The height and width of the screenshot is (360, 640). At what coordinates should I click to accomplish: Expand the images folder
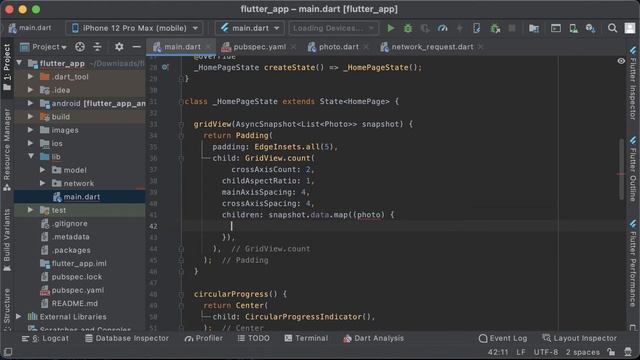[31, 130]
